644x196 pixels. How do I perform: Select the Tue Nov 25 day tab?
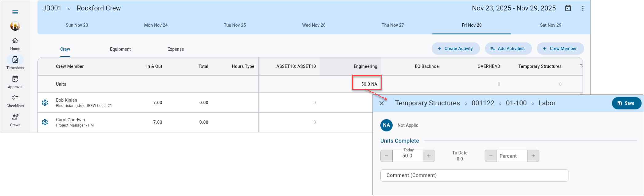coord(235,25)
